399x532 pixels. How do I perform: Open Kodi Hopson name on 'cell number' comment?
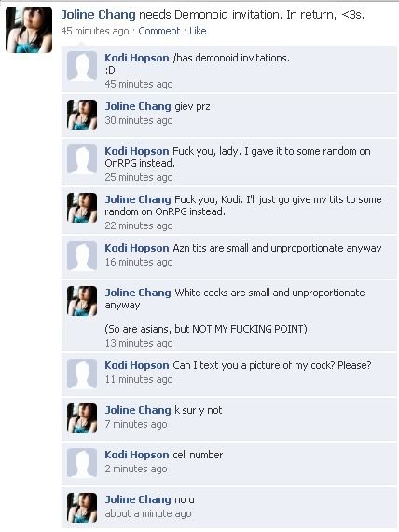point(136,455)
